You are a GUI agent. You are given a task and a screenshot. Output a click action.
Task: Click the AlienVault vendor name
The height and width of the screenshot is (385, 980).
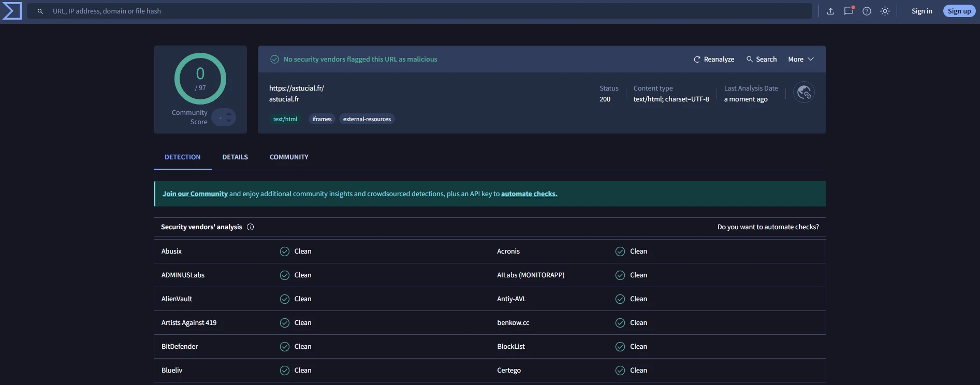point(177,299)
